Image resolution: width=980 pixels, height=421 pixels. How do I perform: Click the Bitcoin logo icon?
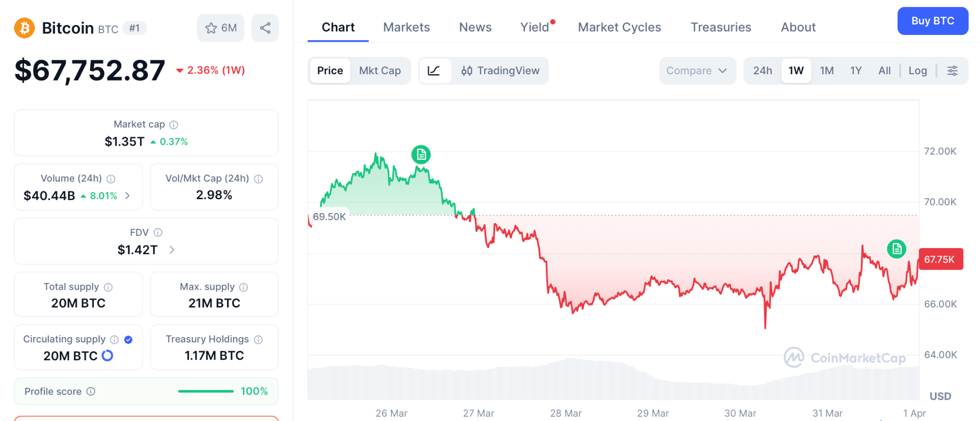pos(24,28)
